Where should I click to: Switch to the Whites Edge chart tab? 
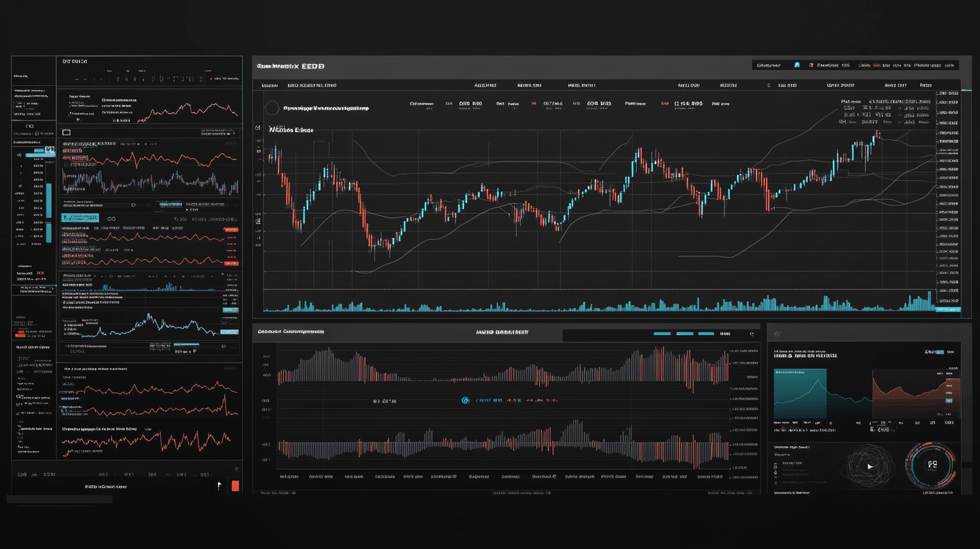[291, 129]
